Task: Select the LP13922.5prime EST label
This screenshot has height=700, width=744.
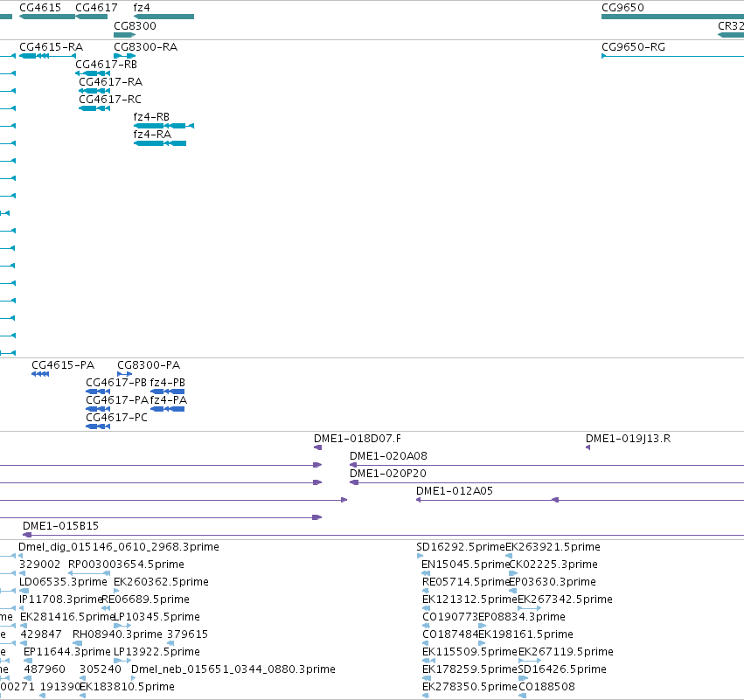Action: [157, 652]
